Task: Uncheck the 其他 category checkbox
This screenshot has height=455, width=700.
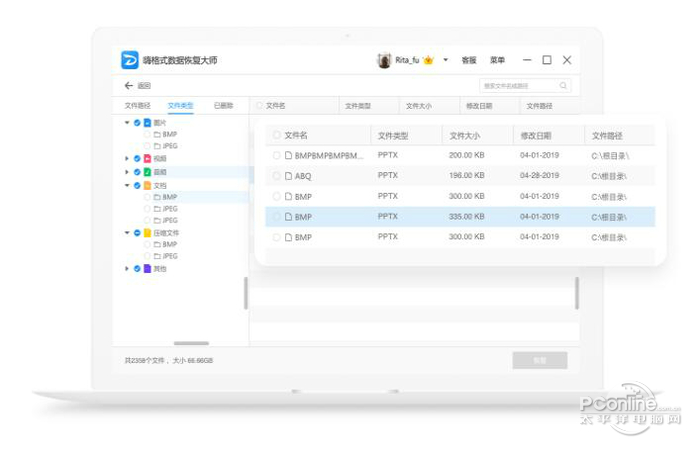Action: [137, 268]
